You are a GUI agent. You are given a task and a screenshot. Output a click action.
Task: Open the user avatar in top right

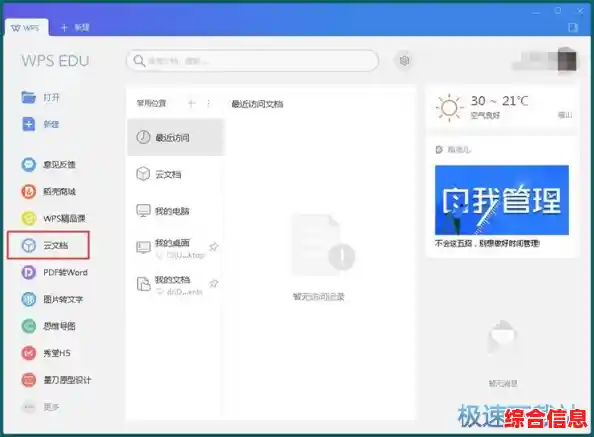[x=566, y=60]
